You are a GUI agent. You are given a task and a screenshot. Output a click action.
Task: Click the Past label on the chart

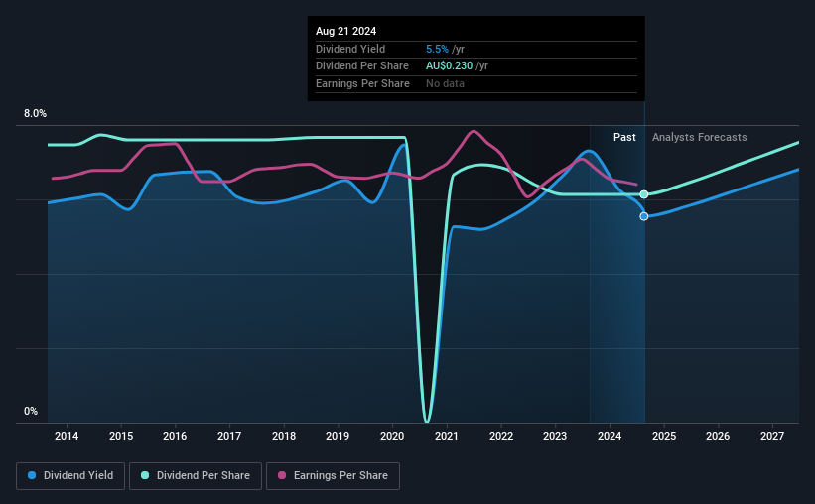(624, 137)
